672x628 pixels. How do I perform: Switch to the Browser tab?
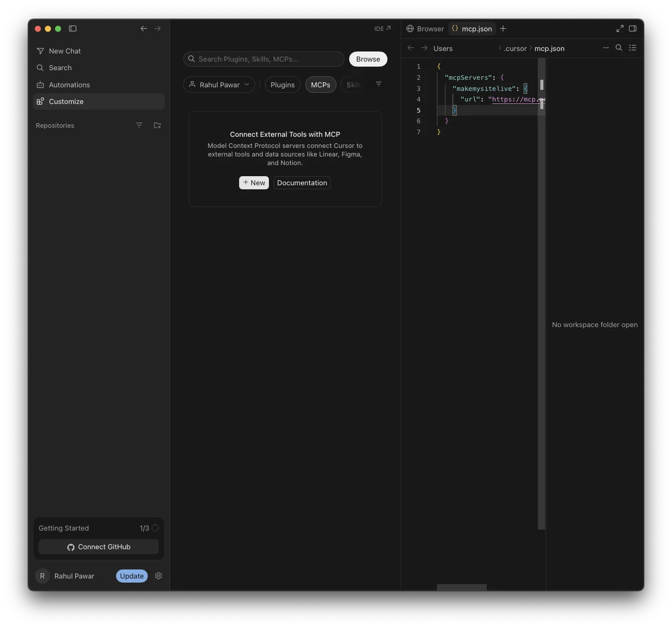(425, 29)
